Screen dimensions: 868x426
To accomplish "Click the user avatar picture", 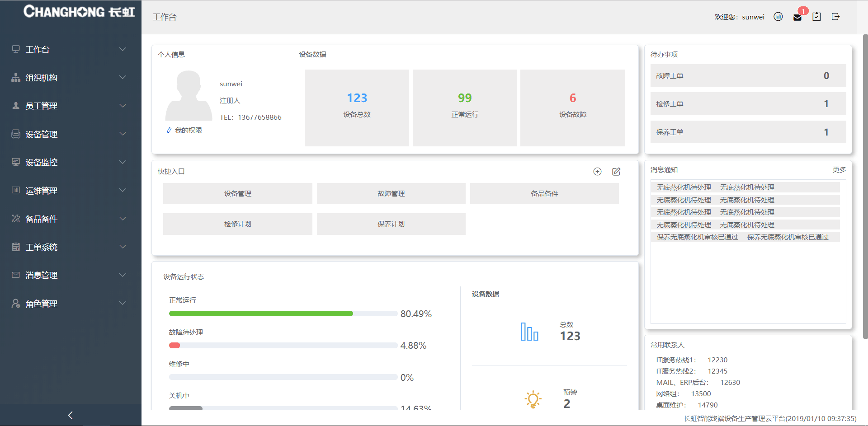I will click(189, 95).
